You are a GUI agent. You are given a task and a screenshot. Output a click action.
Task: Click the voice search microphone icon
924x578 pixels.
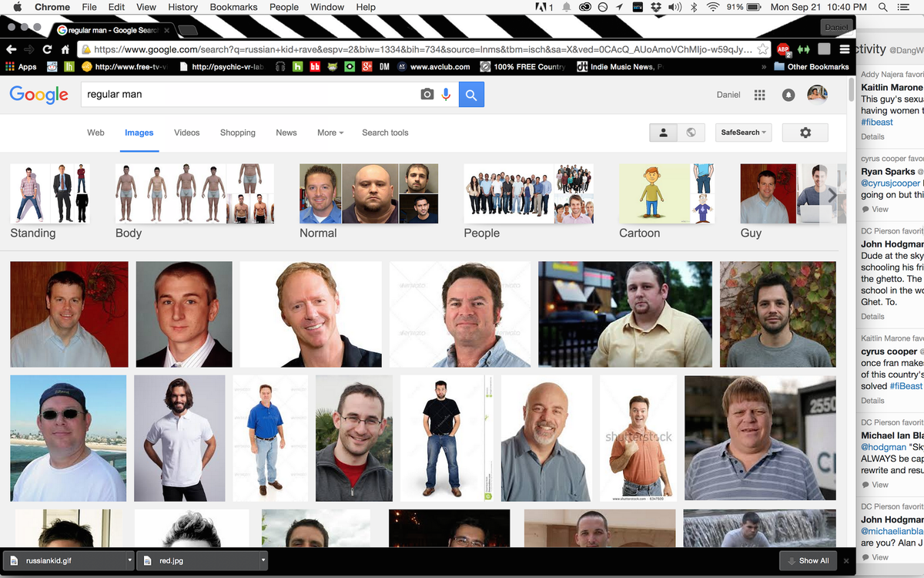(446, 94)
